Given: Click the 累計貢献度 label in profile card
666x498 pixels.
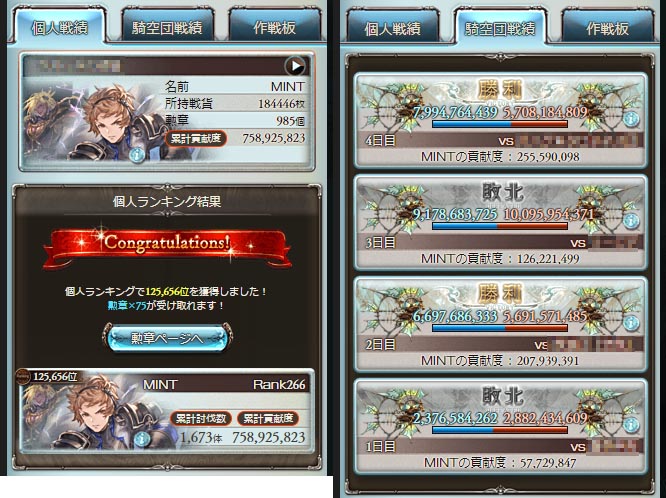Looking at the screenshot, I should [x=196, y=139].
